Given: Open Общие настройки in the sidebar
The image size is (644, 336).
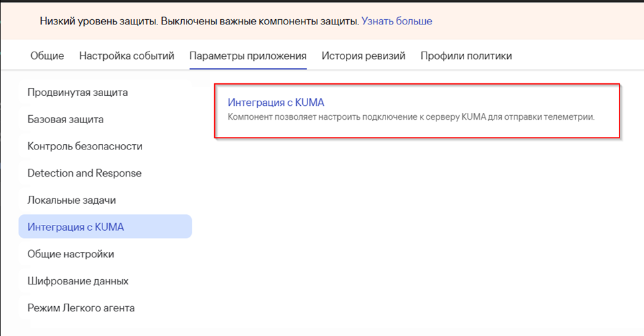Looking at the screenshot, I should point(71,254).
